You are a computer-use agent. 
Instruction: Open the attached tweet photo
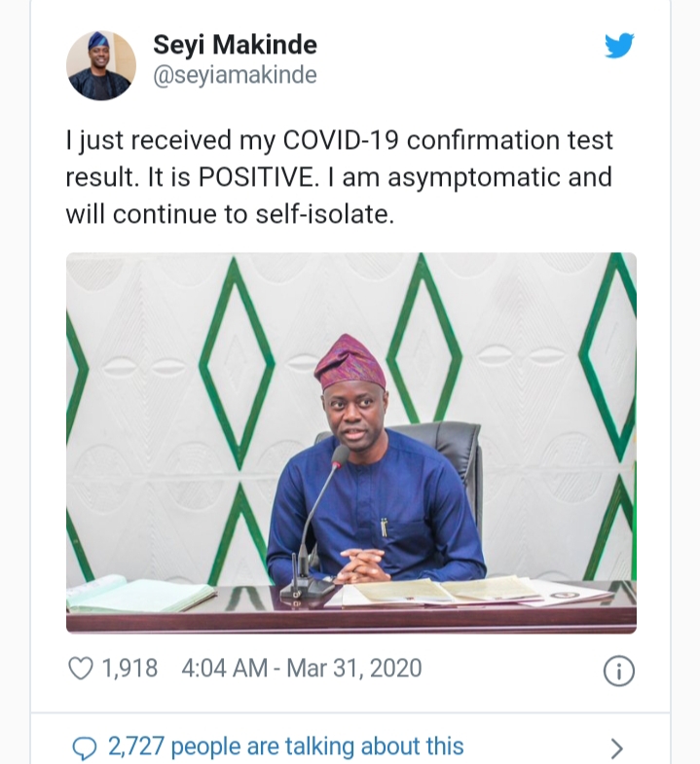[350, 443]
